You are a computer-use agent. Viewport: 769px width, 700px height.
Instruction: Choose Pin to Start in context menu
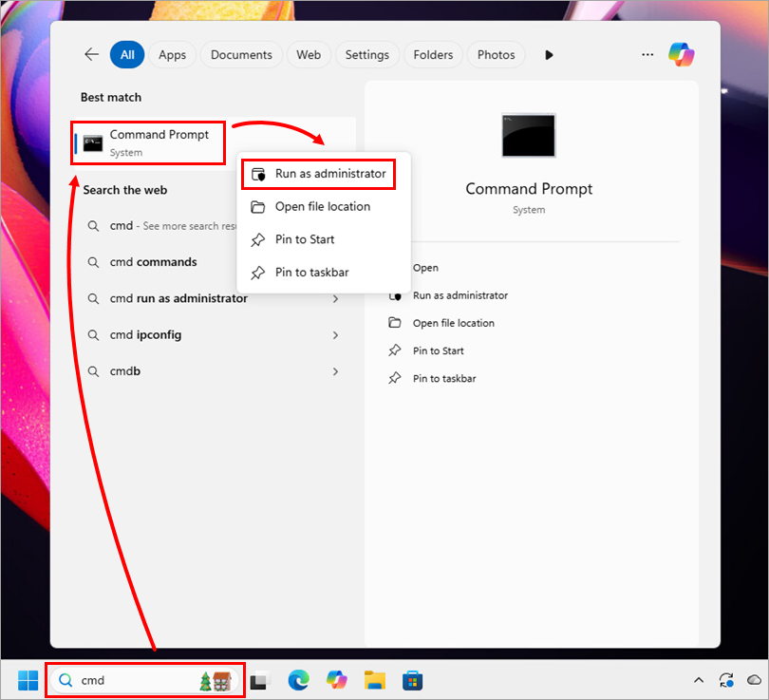(x=304, y=239)
